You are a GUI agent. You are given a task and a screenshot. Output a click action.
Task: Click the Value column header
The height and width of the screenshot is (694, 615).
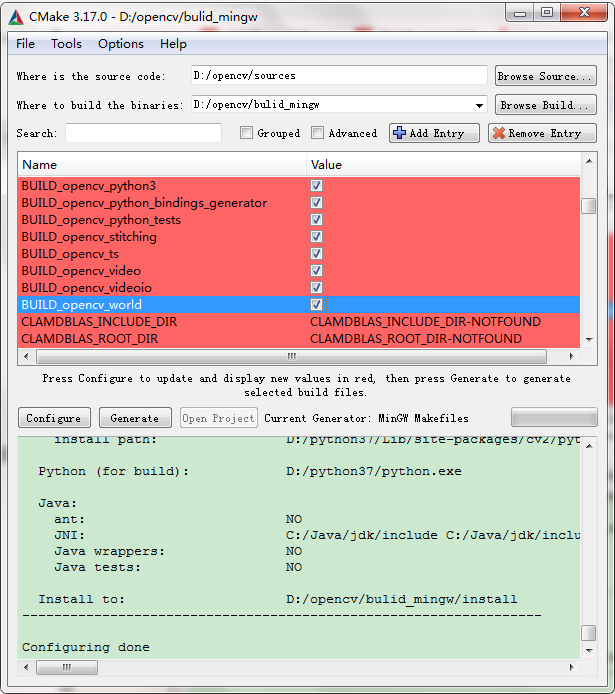point(443,165)
